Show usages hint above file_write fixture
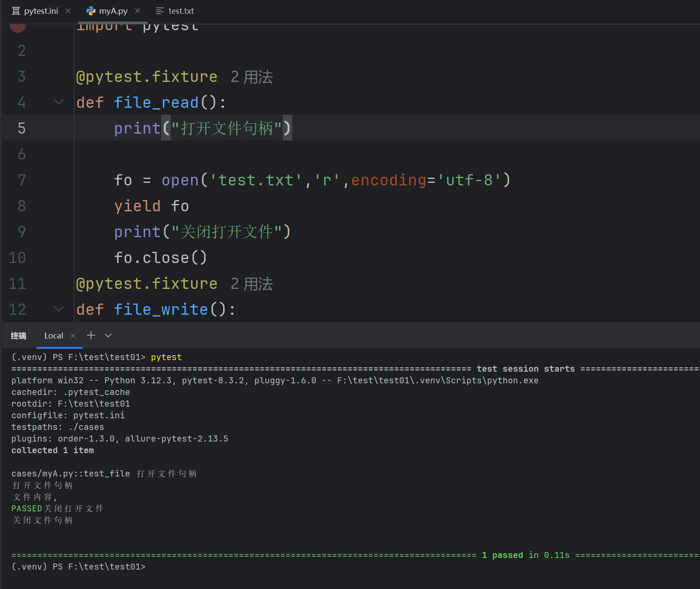 (252, 284)
